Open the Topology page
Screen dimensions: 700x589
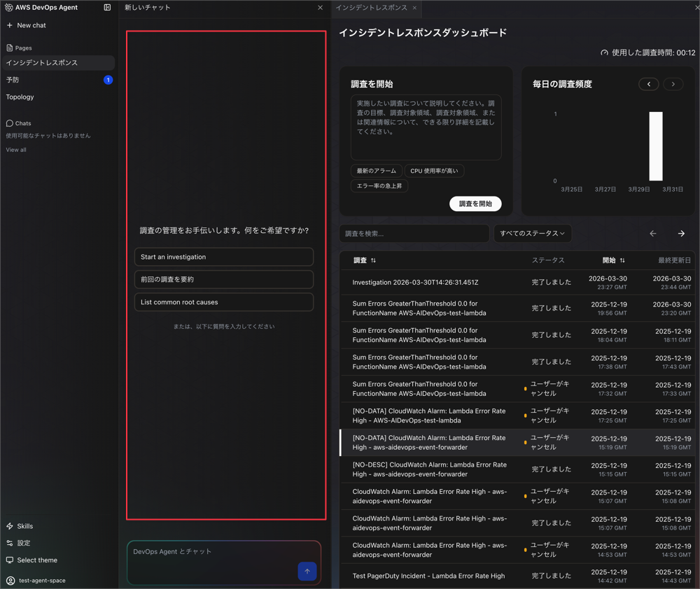[20, 97]
